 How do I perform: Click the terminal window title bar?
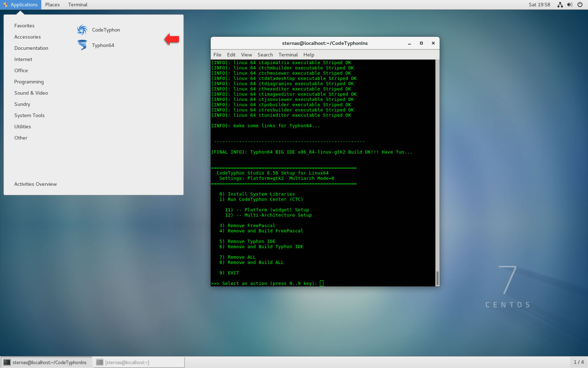(325, 43)
